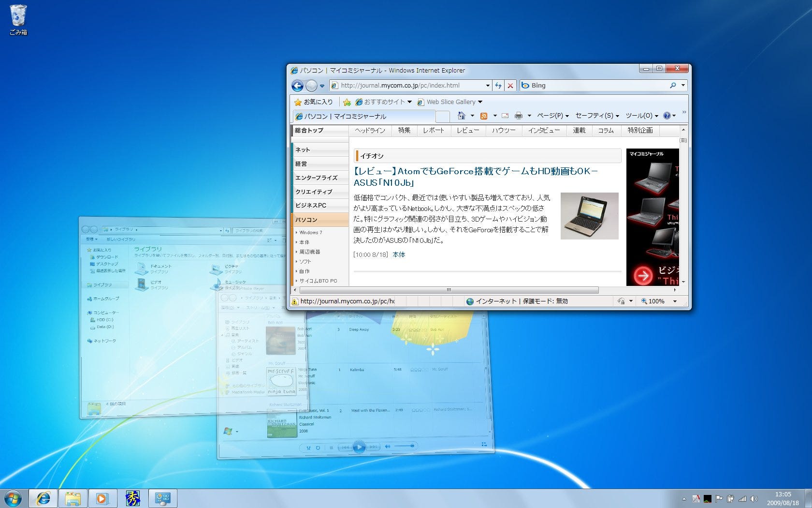Click the Add to Favorites Bar star icon

tap(347, 102)
